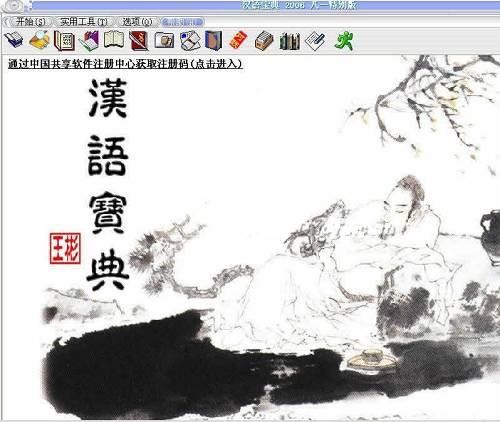Click the stacked brown book toolbar icon
Screen dimensions: 500x422
[264, 41]
